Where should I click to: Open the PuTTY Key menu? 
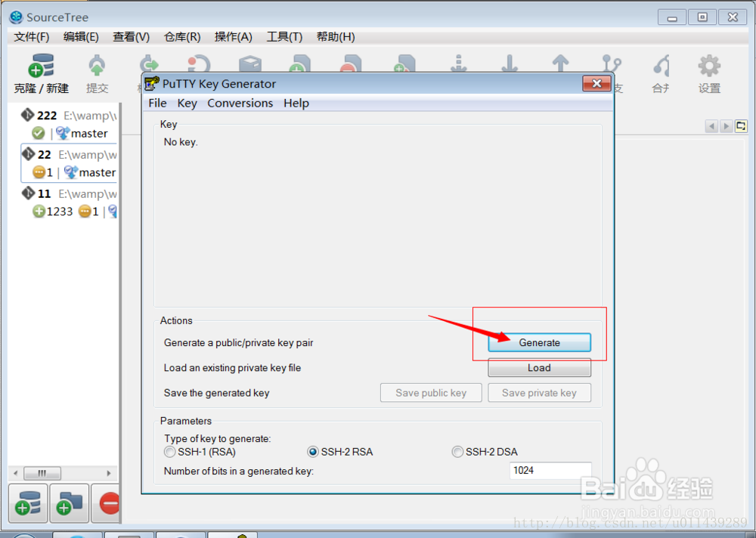187,104
